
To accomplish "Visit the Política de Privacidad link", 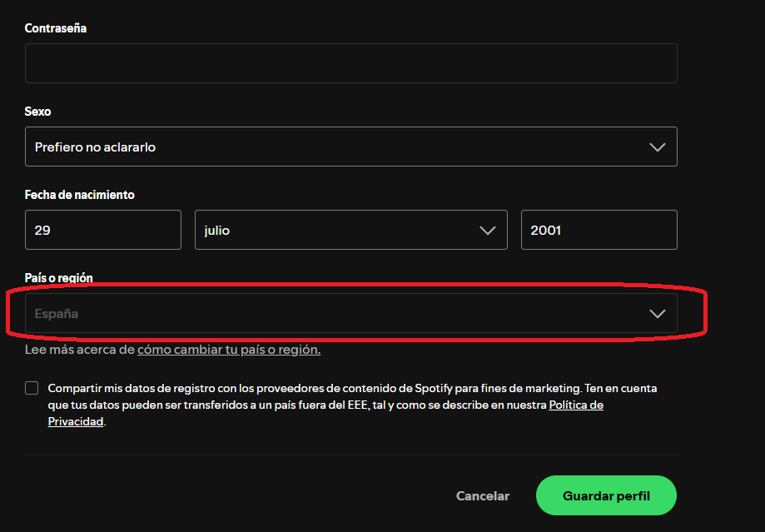I will tap(576, 405).
